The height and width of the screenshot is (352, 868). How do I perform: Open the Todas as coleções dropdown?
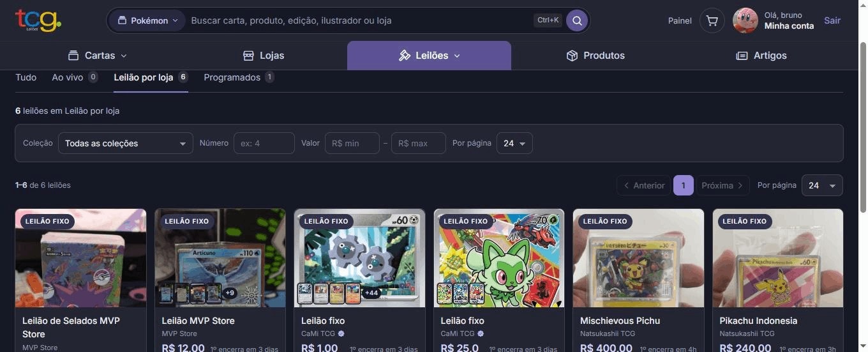(125, 143)
